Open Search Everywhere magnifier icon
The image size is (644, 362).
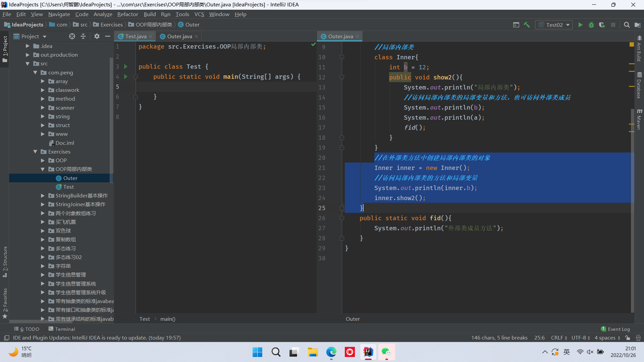[627, 25]
